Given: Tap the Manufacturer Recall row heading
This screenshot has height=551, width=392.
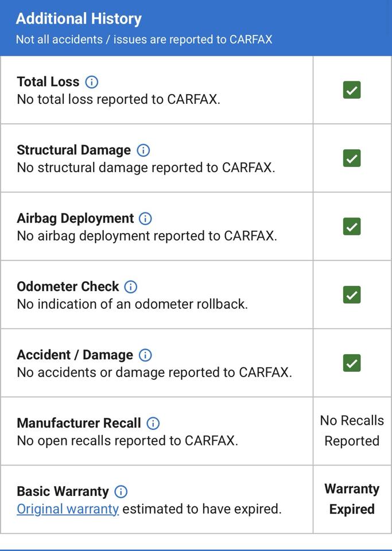Looking at the screenshot, I should point(79,423).
